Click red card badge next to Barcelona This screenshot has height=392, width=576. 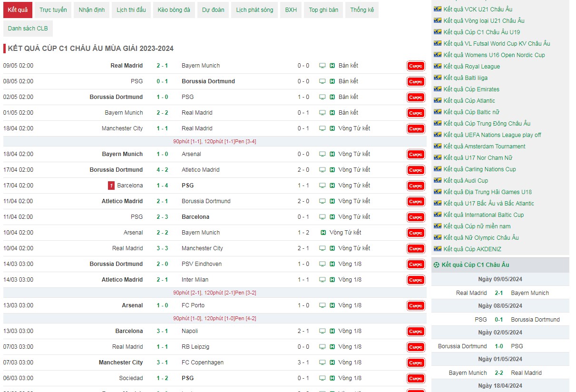(x=111, y=186)
